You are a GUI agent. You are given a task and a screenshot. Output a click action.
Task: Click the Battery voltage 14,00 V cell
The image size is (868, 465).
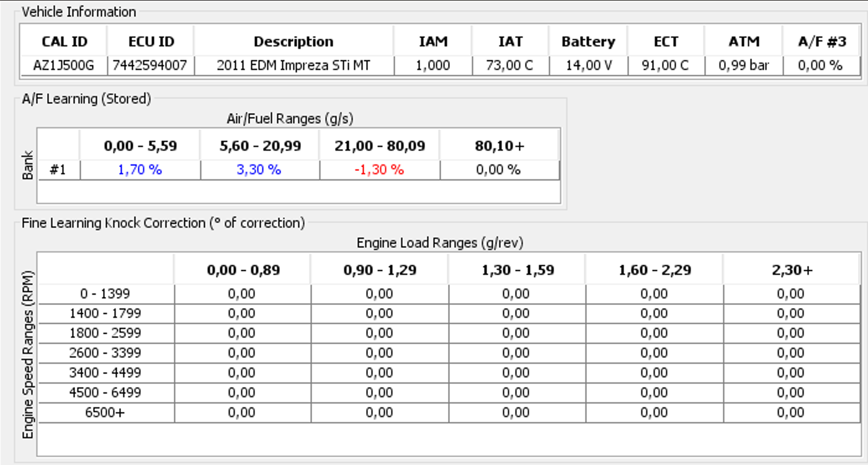pos(589,65)
